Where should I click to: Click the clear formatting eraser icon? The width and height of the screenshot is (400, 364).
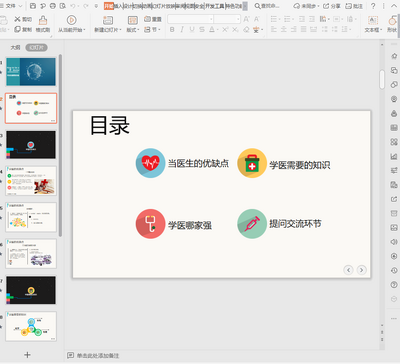click(246, 30)
